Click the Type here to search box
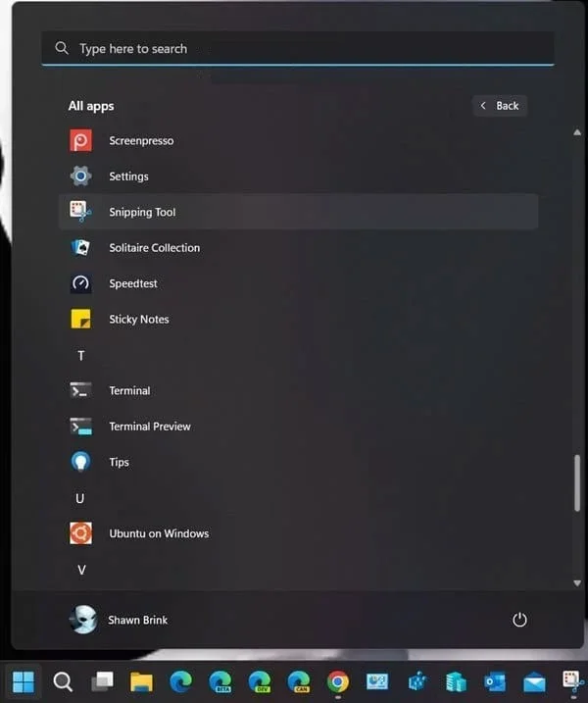Screen dimensions: 588x703 pos(298,48)
